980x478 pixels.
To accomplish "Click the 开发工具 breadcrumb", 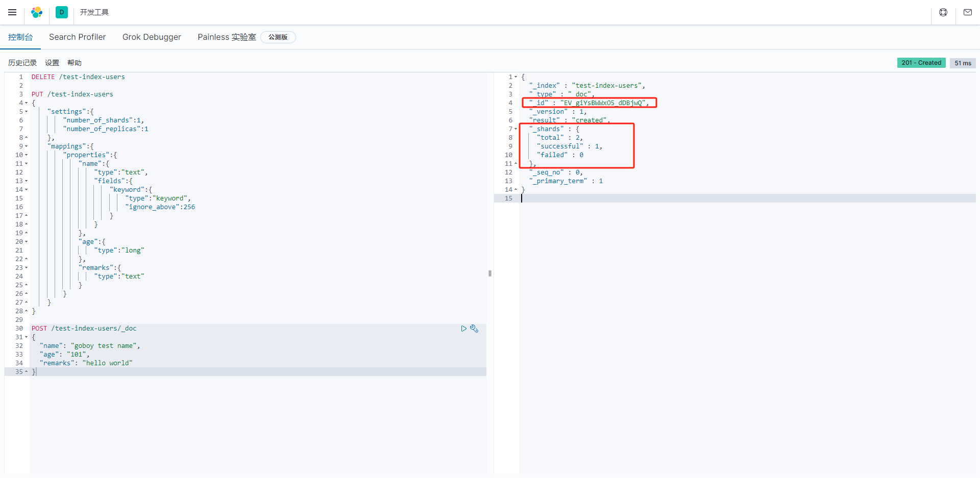I will 94,12.
